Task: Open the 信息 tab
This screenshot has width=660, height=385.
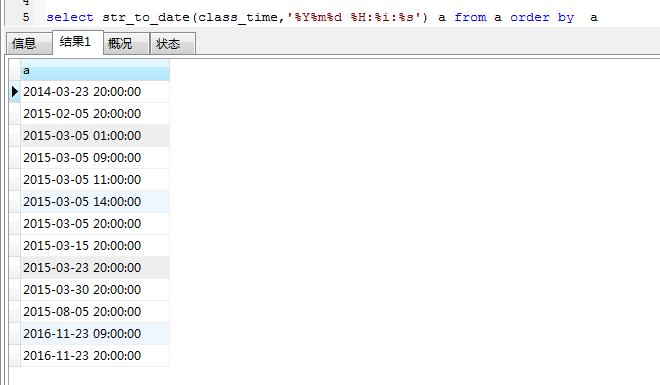Action: (x=29, y=43)
